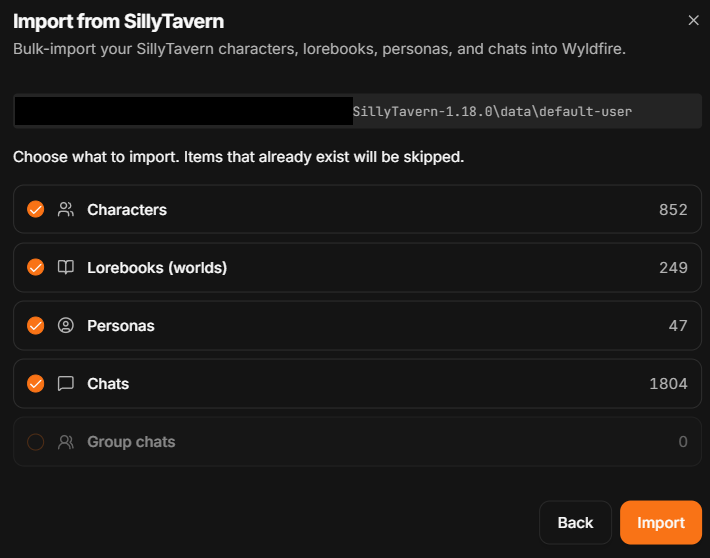The image size is (710, 558).
Task: Click the Group chats people icon
Action: click(66, 442)
